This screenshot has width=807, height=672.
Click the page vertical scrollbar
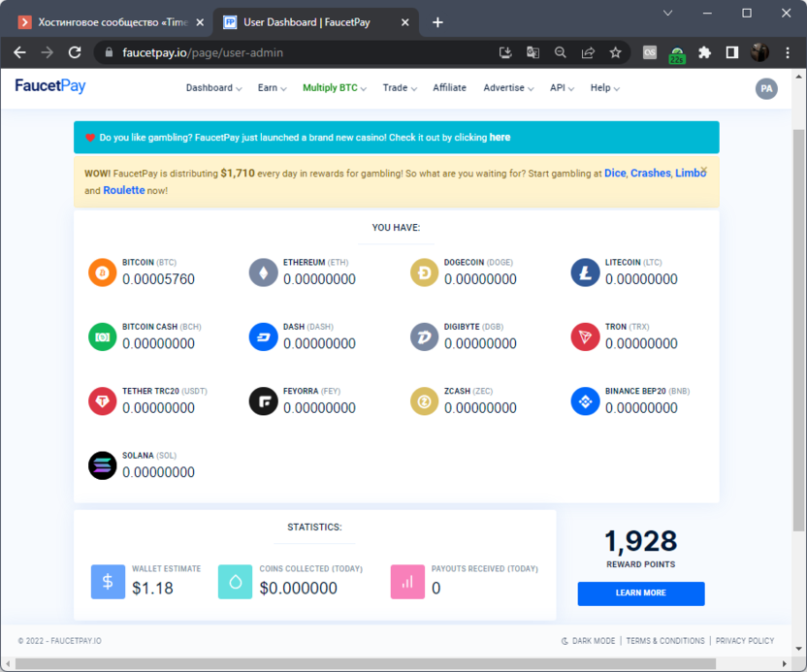pos(799,330)
